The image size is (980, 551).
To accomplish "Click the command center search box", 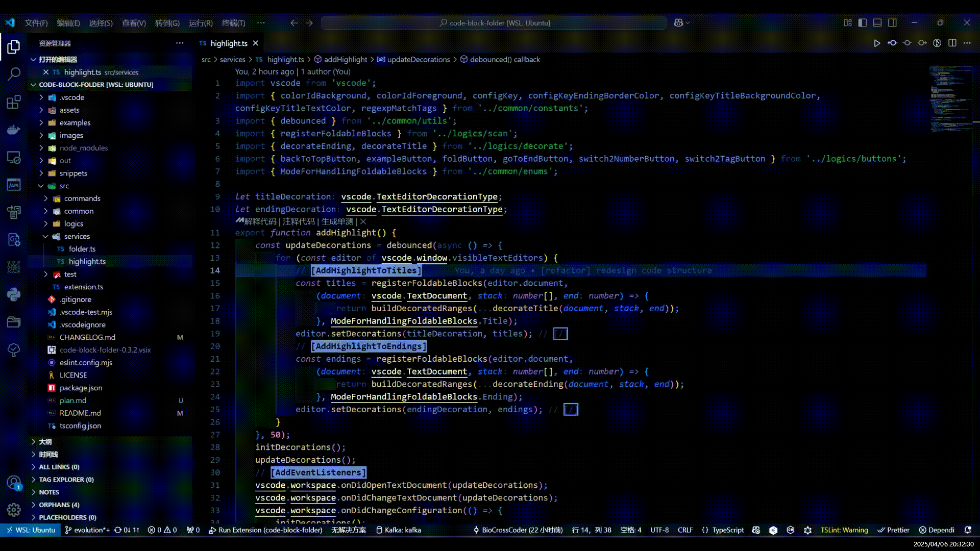I will (x=494, y=23).
